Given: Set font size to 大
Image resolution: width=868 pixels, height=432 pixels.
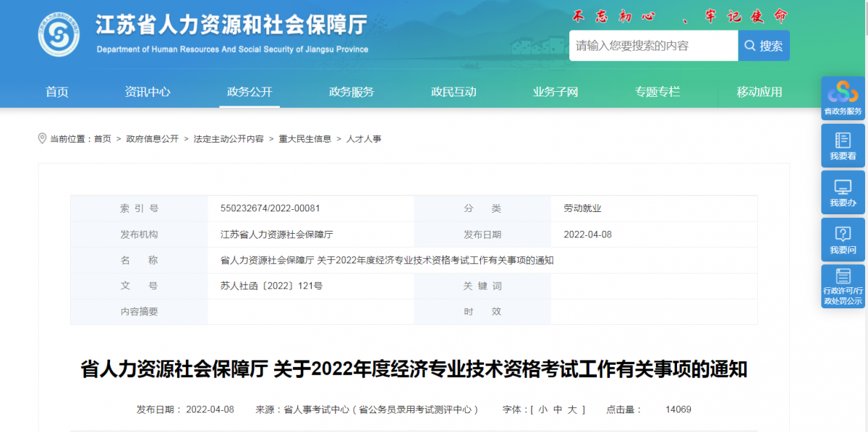Looking at the screenshot, I should point(572,410).
